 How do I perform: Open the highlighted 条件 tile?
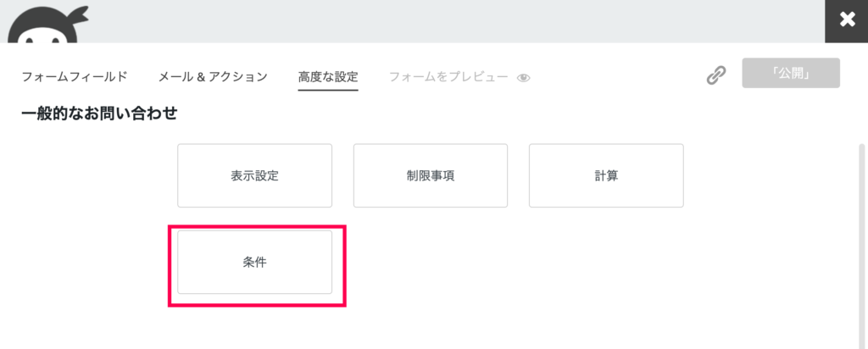coord(254,262)
